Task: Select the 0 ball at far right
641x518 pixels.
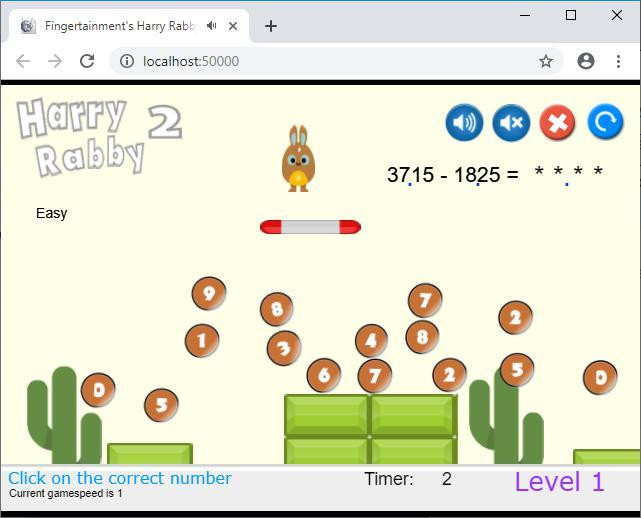Action: coord(600,377)
